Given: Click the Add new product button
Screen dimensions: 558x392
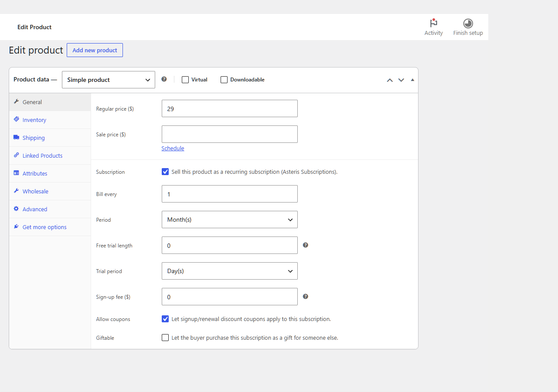Looking at the screenshot, I should point(95,50).
